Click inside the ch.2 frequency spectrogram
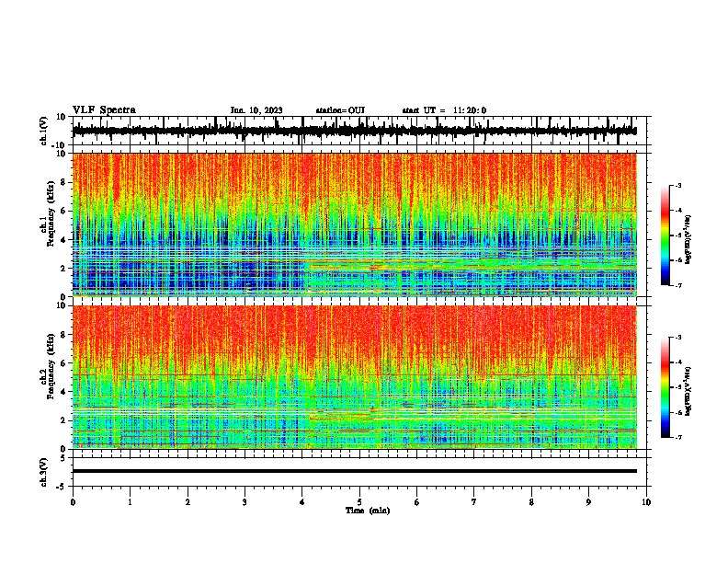This screenshot has height=563, width=728. pyautogui.click(x=355, y=377)
